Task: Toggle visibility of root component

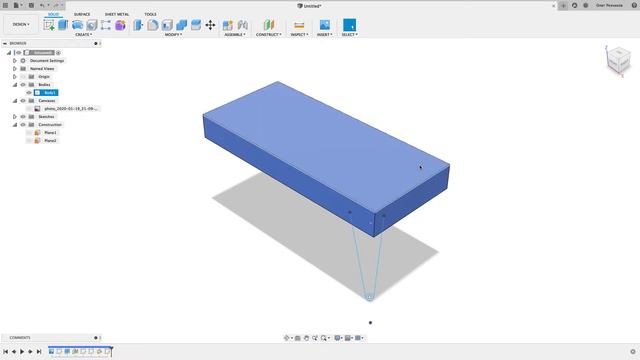Action: pos(19,53)
